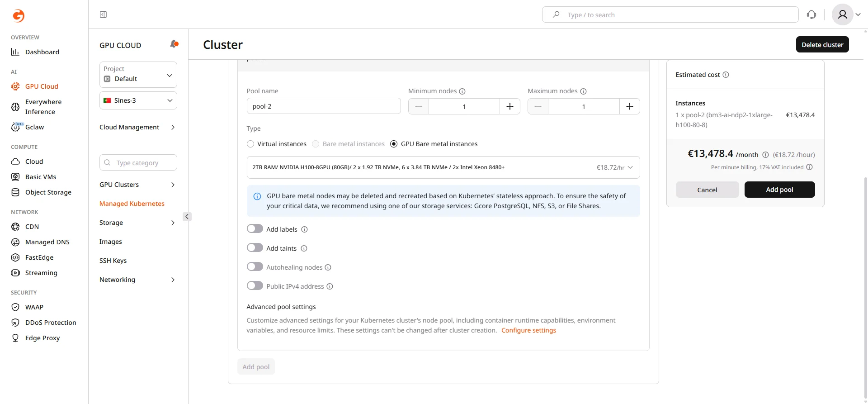Show info for Add labels
Screen dimensions: 868x404
click(x=305, y=229)
